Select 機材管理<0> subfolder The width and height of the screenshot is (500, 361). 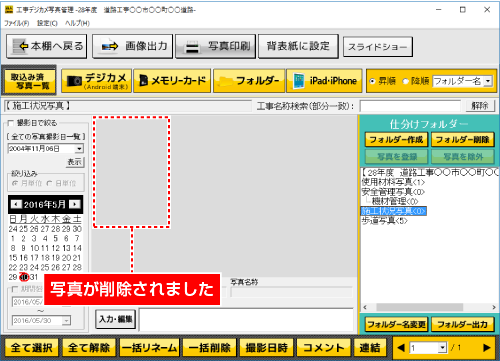coord(395,201)
